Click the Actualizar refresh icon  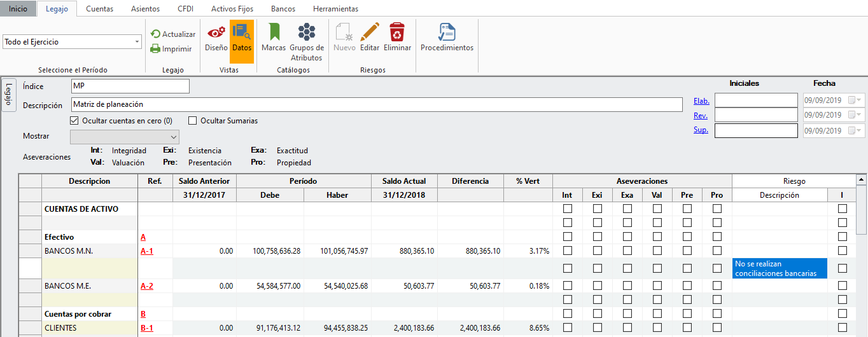(x=155, y=34)
